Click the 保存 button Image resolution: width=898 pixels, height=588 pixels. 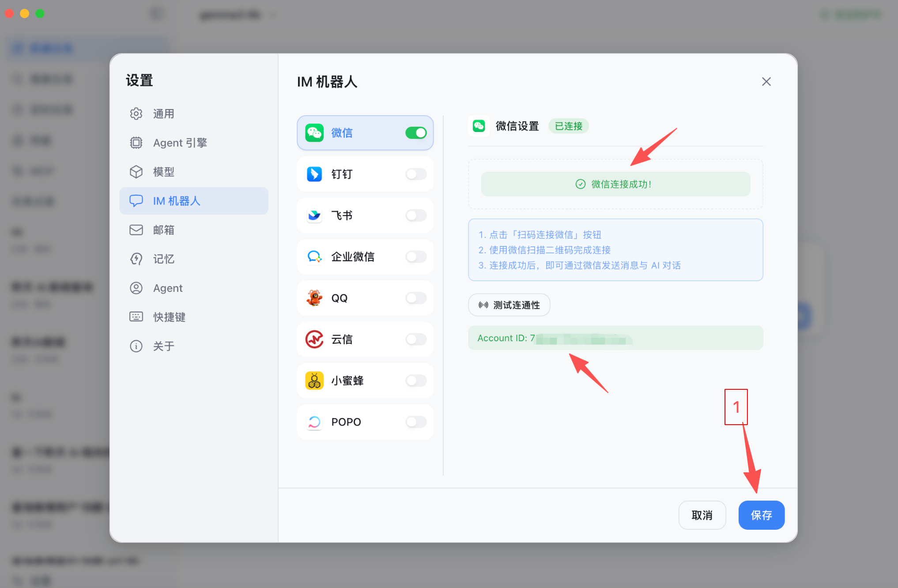761,515
